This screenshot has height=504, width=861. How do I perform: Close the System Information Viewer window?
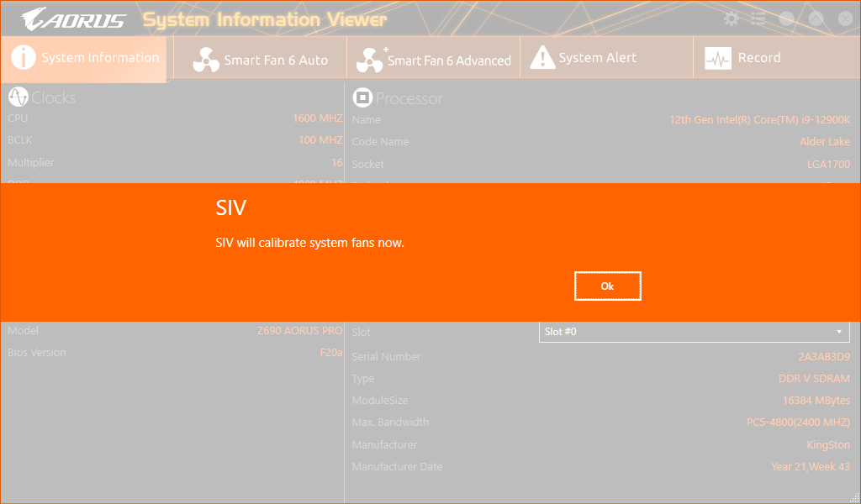pyautogui.click(x=845, y=19)
